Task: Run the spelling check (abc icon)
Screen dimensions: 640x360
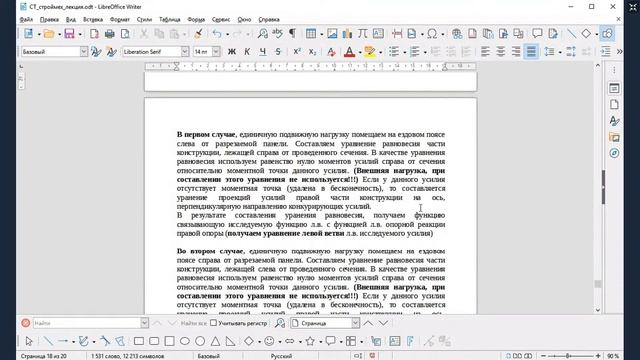Action: (278, 33)
